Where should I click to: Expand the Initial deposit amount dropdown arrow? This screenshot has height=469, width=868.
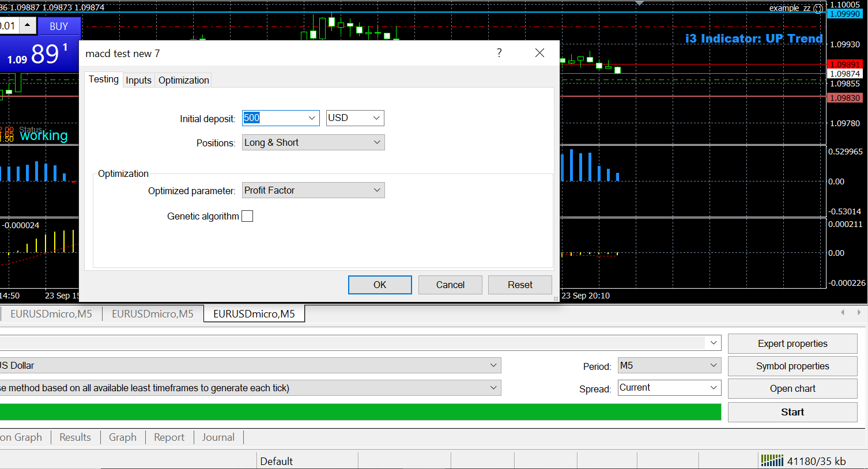pos(312,118)
